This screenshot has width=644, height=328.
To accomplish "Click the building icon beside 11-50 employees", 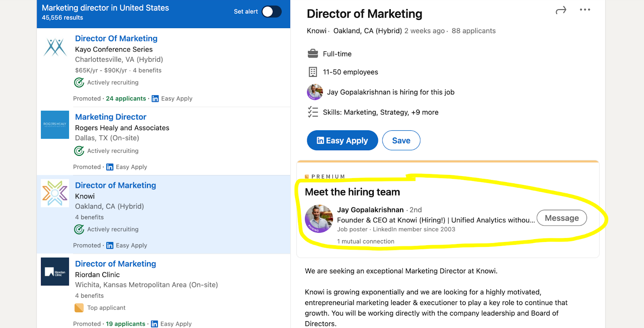I will 313,72.
